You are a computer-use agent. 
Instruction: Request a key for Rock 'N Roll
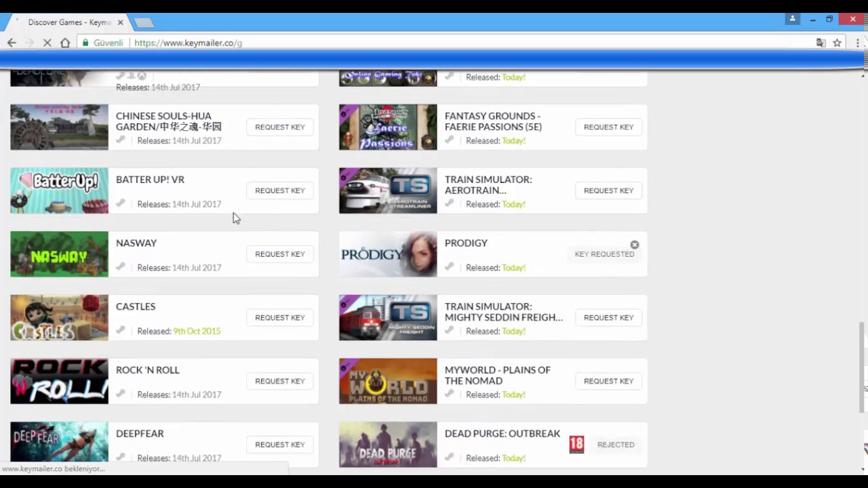click(x=280, y=381)
